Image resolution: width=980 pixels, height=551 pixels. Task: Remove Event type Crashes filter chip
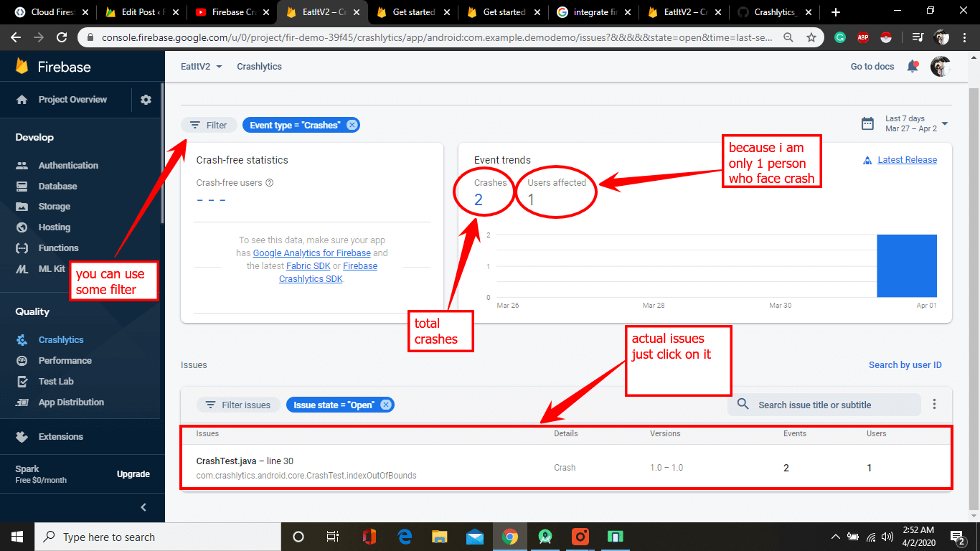tap(352, 125)
